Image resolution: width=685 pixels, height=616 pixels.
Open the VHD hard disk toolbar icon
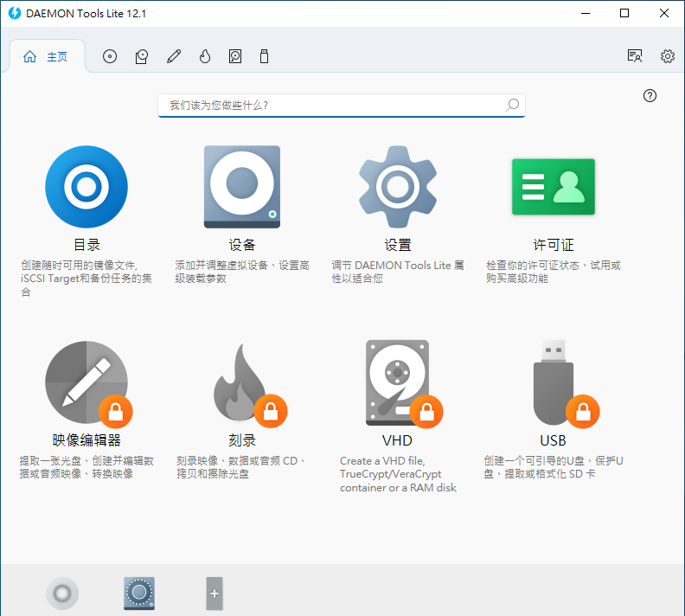235,56
